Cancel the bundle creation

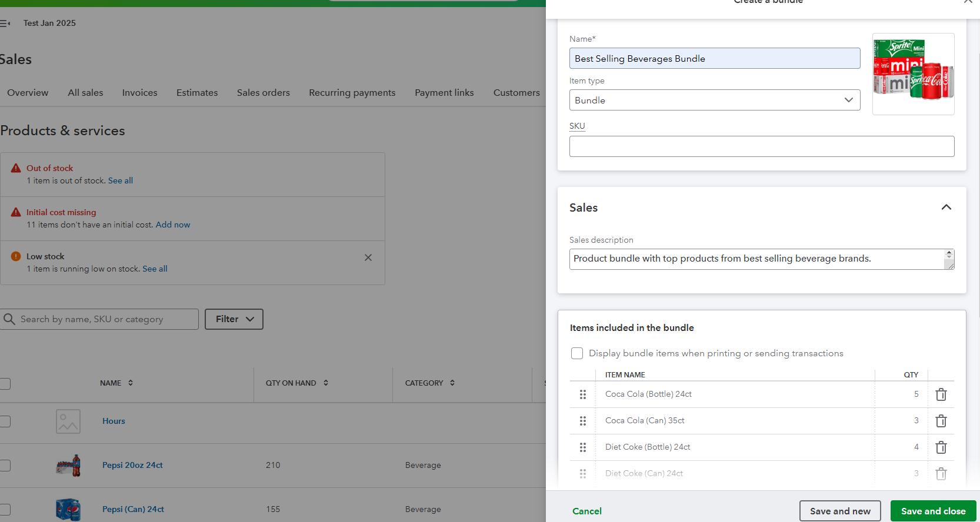coord(587,511)
